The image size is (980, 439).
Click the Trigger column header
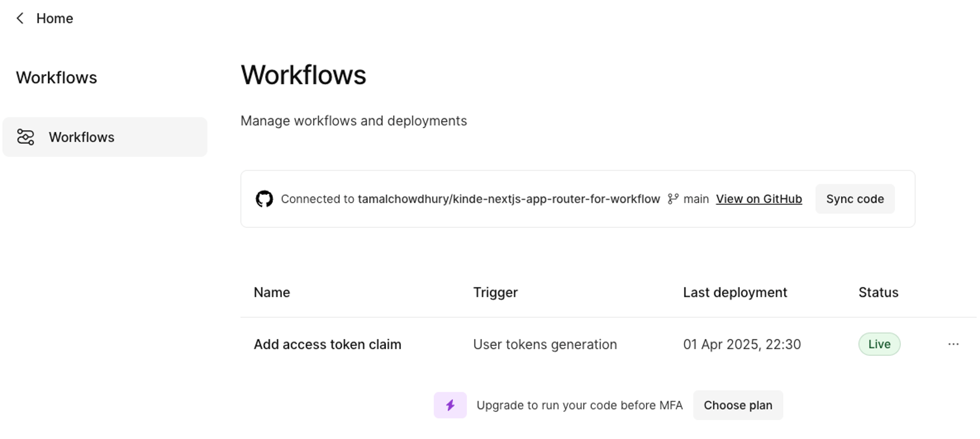pyautogui.click(x=495, y=293)
